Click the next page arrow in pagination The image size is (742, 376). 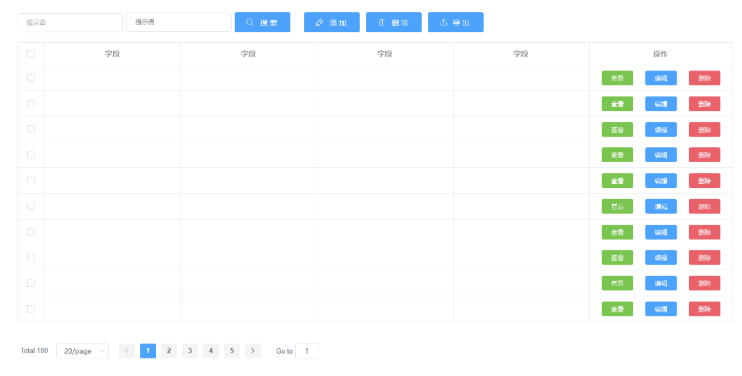tap(253, 351)
